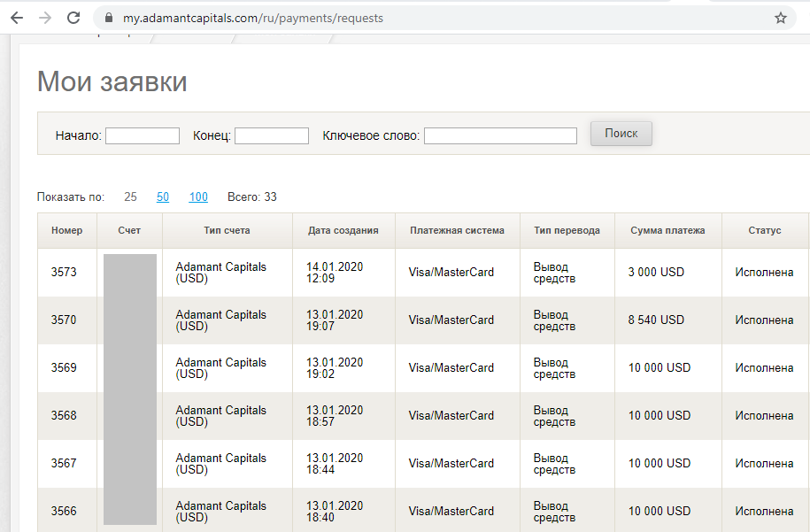Viewport: 810px width, 532px height.
Task: Reload the page with the refresh icon
Action: 73,18
